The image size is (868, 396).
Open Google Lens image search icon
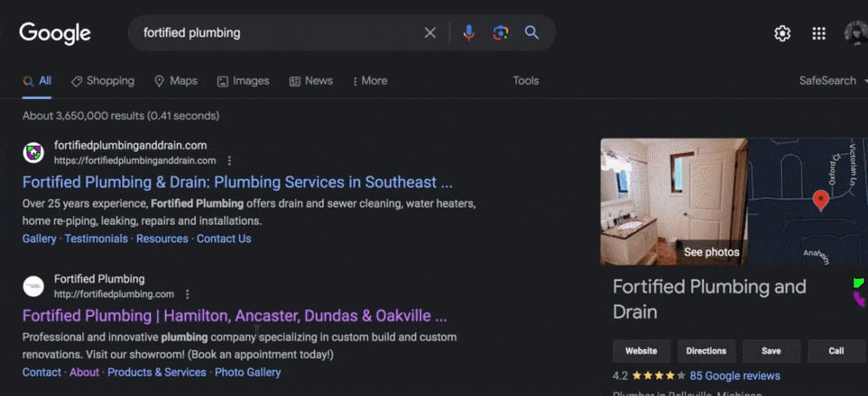point(501,33)
